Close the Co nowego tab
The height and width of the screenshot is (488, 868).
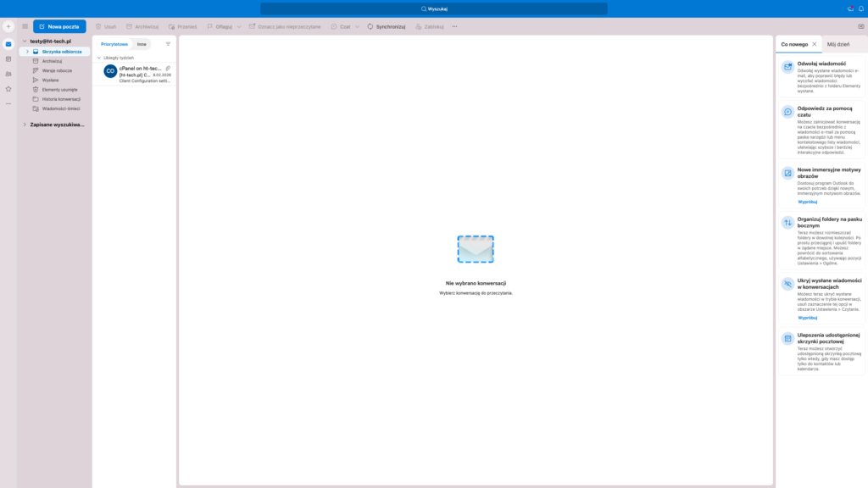coord(815,44)
